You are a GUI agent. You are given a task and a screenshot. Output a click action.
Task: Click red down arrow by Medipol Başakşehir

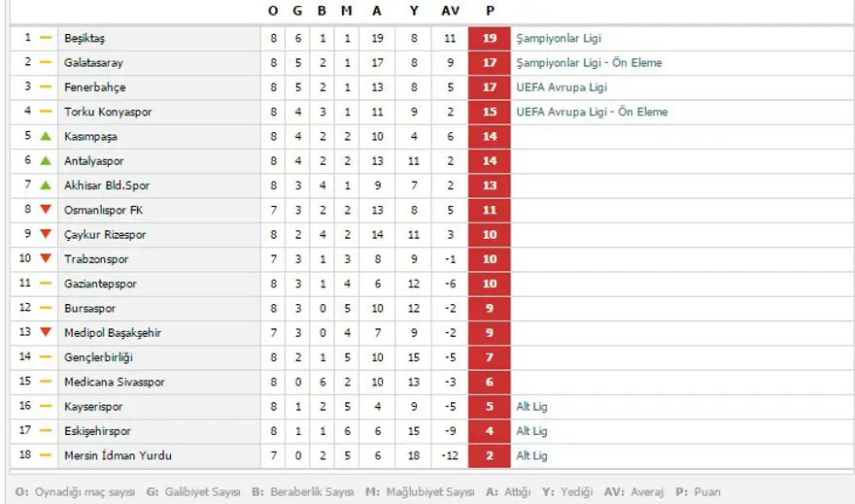pos(45,332)
